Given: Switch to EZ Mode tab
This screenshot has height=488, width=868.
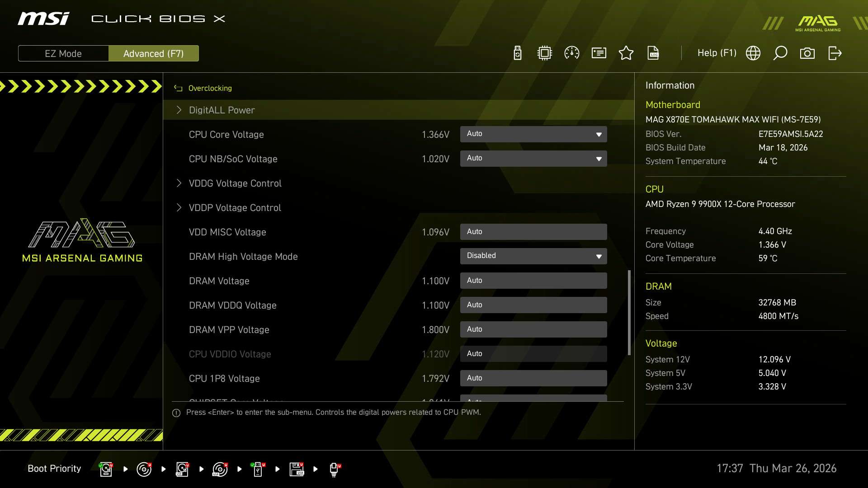Looking at the screenshot, I should pos(63,53).
